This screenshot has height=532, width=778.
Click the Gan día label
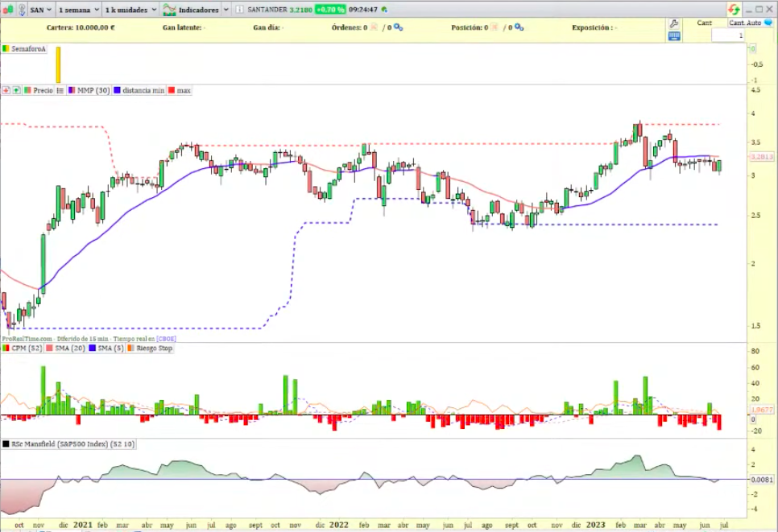point(268,27)
